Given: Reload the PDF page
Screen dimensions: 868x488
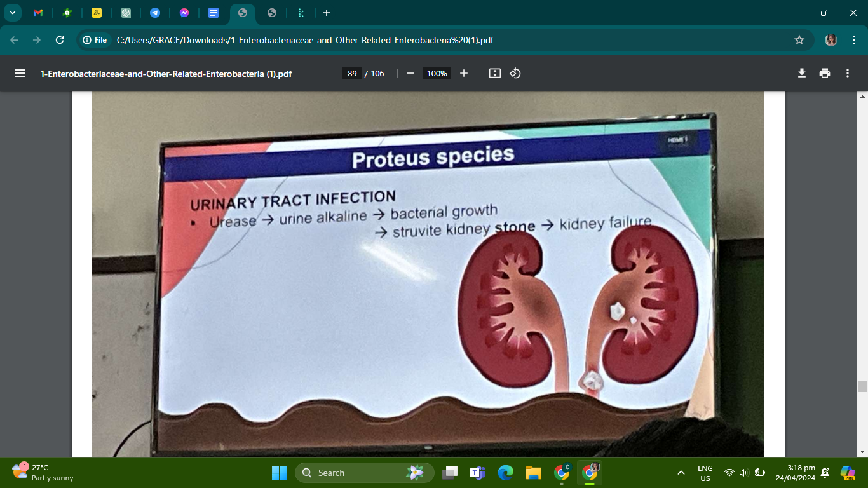Looking at the screenshot, I should 60,40.
